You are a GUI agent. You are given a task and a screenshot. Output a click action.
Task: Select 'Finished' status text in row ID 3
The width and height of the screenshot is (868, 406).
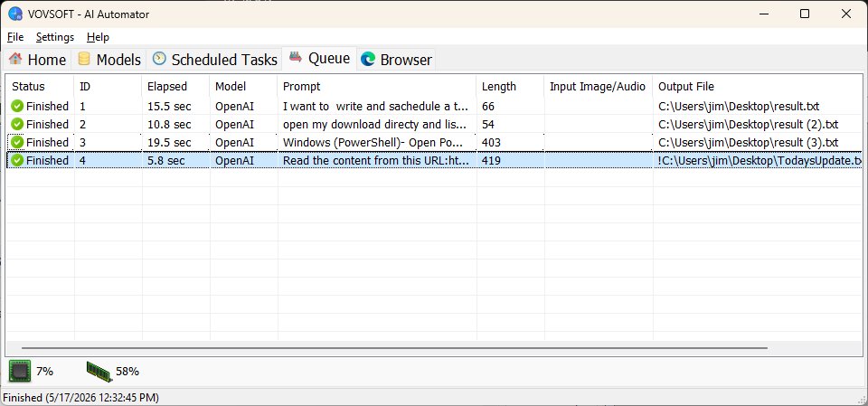point(48,142)
